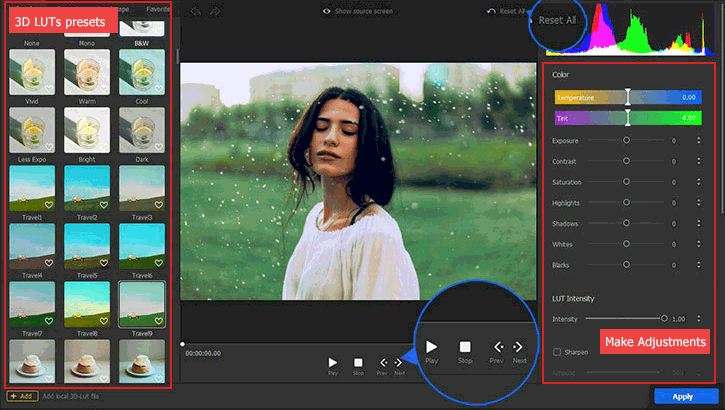Open the Favorite tab in presets panel
This screenshot has width=725, height=410.
pyautogui.click(x=158, y=9)
